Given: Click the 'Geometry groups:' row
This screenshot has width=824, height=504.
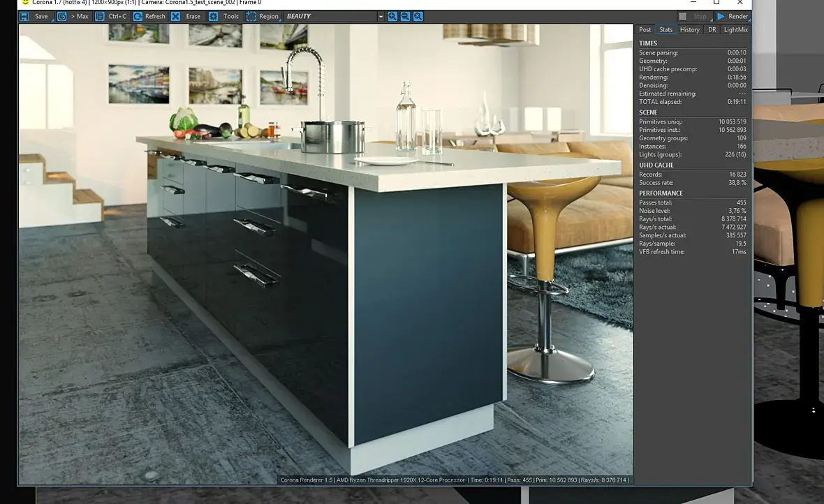Looking at the screenshot, I should [x=693, y=138].
